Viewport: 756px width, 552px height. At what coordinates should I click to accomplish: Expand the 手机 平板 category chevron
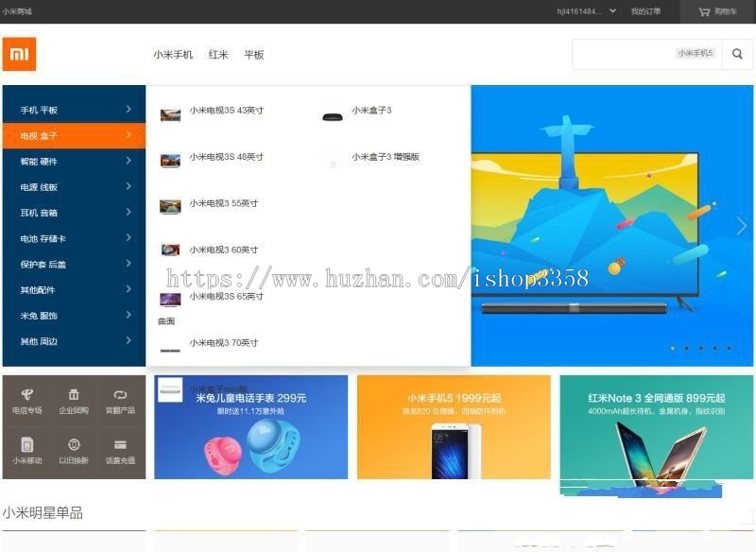[x=129, y=109]
